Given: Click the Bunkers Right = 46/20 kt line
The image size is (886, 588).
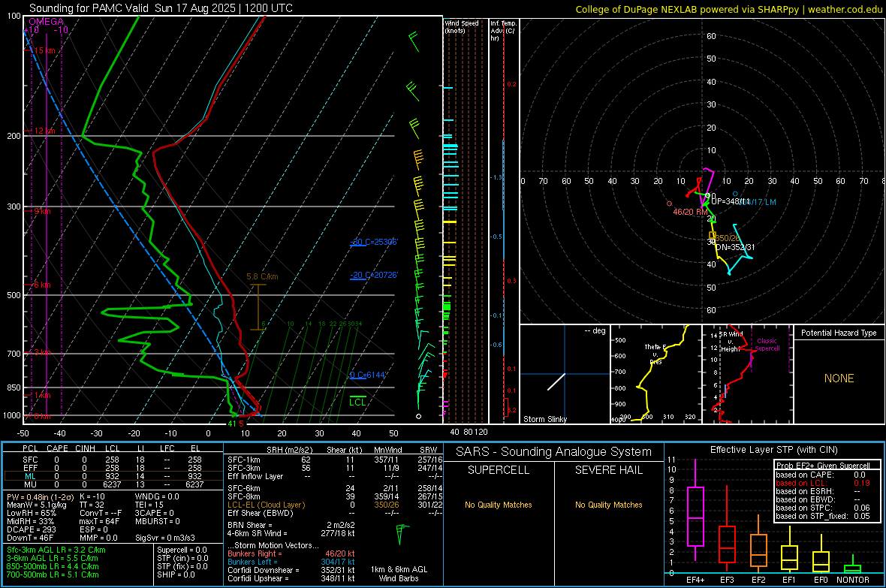Looking at the screenshot, I should click(291, 553).
